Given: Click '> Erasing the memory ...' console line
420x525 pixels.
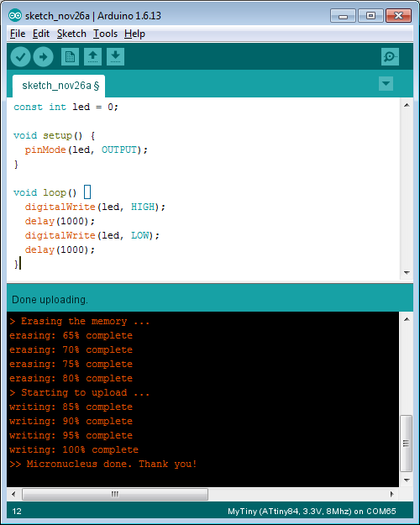Looking at the screenshot, I should click(79, 322).
